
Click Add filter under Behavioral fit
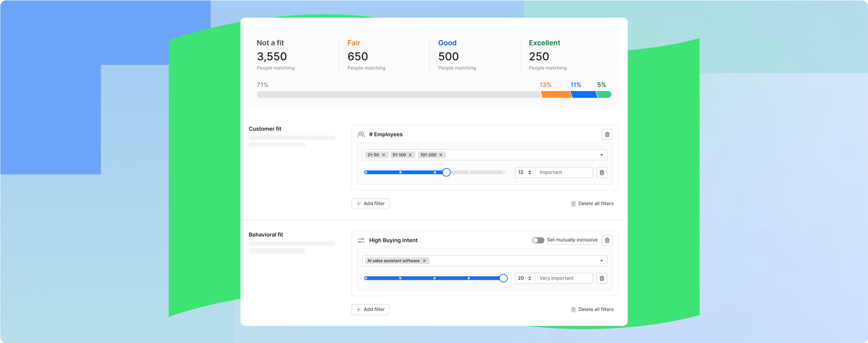[370, 309]
